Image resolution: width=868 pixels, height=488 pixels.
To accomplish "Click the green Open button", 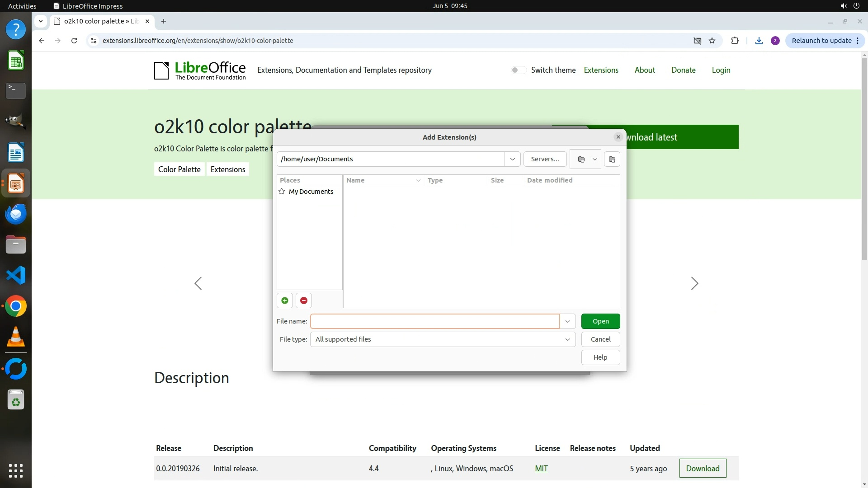I will (x=600, y=321).
